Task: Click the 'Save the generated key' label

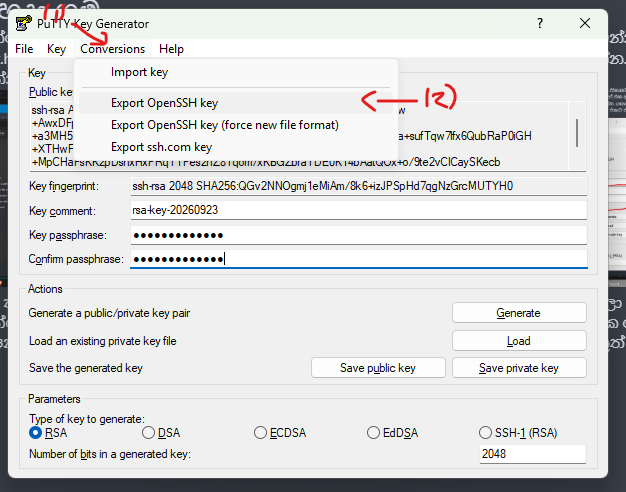Action: (86, 368)
